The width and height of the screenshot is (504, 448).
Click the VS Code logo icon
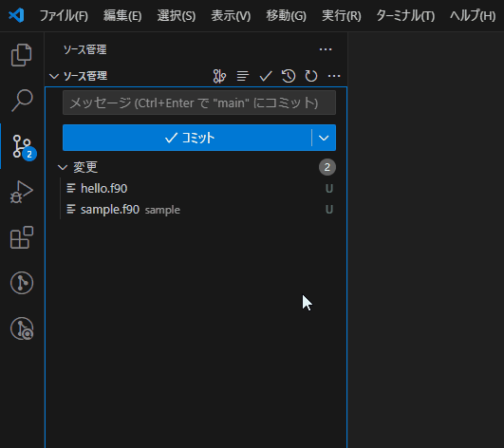pos(16,15)
